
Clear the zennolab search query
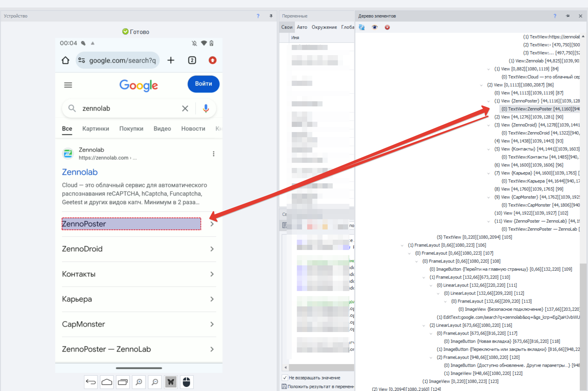[x=185, y=109]
